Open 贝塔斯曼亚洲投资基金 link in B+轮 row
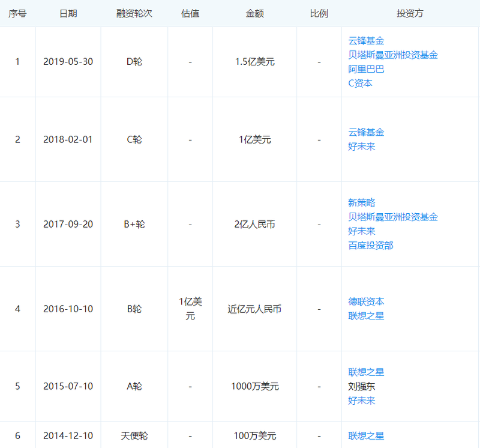The height and width of the screenshot is (448, 480). tap(393, 217)
